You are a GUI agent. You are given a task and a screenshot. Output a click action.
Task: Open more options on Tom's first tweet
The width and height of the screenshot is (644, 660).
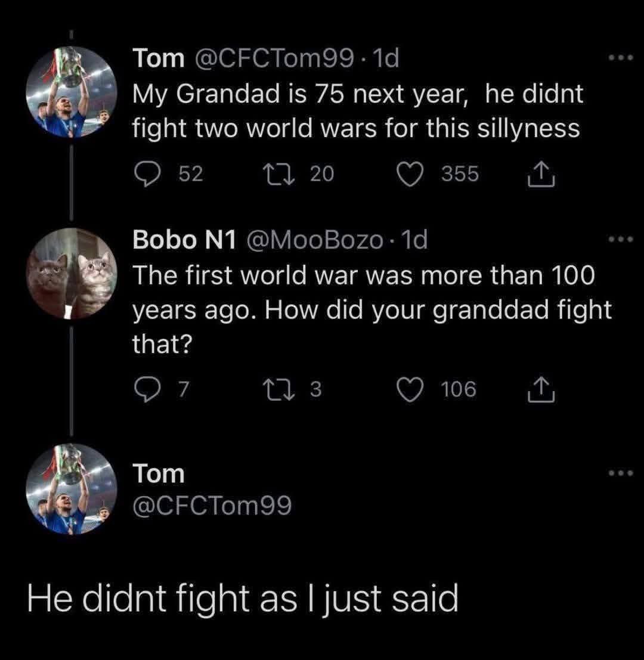point(620,59)
